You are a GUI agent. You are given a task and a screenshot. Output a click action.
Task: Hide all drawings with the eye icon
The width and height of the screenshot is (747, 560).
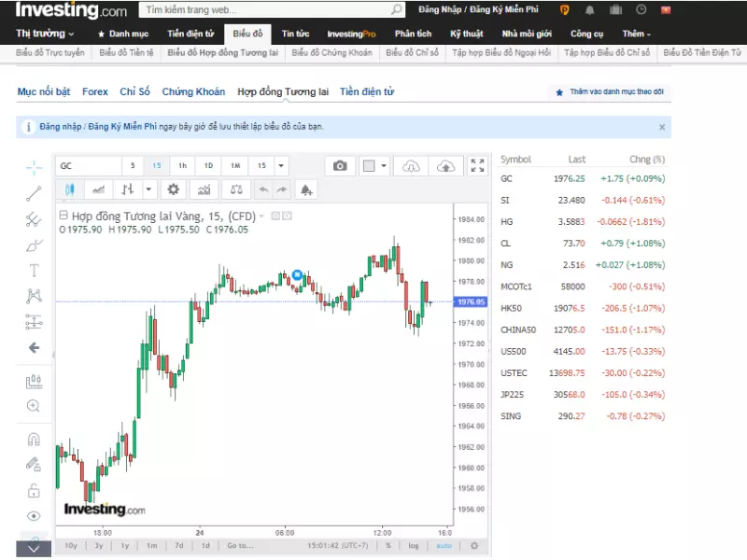34,516
